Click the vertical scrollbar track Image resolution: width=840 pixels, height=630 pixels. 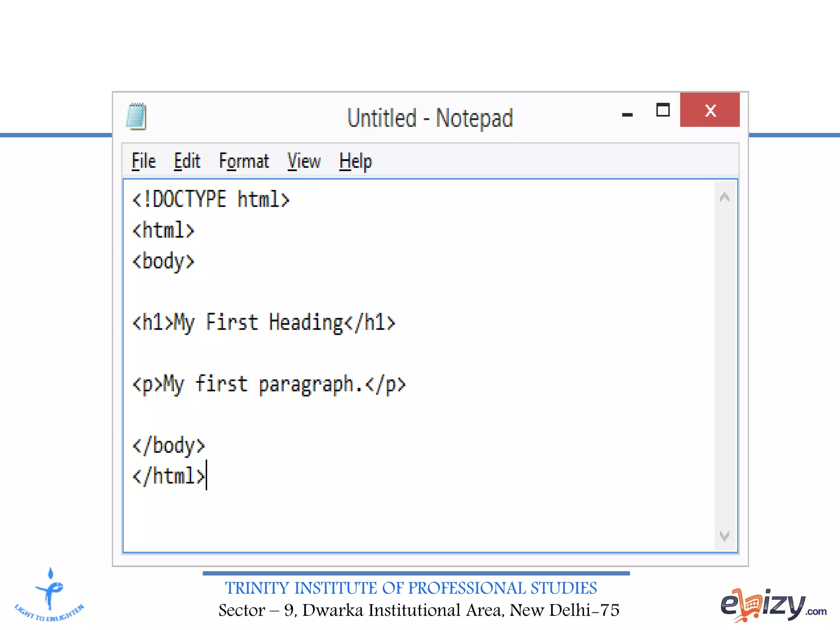(x=724, y=365)
